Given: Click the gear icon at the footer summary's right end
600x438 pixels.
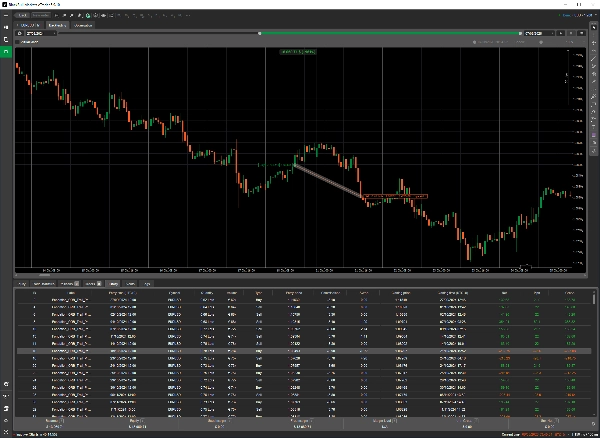Looking at the screenshot, I should (593, 424).
